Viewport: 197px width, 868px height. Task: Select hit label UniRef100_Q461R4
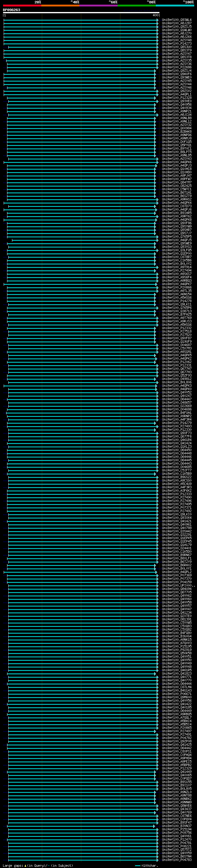(x=177, y=440)
